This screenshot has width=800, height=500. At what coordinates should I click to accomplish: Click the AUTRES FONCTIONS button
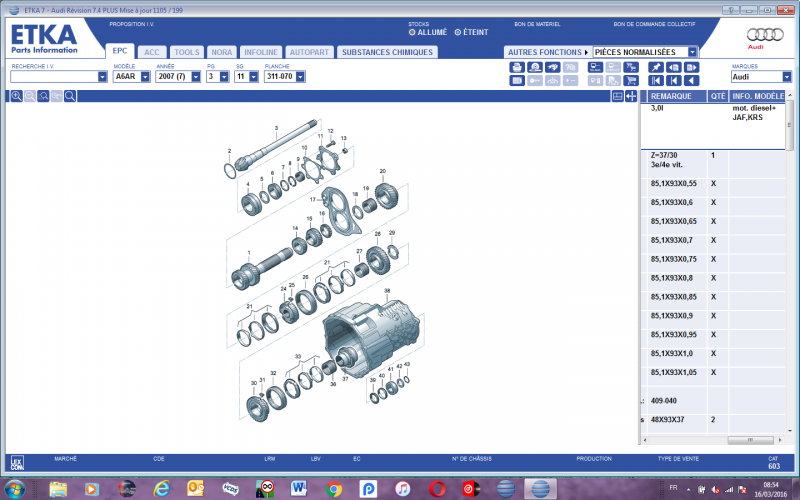548,51
